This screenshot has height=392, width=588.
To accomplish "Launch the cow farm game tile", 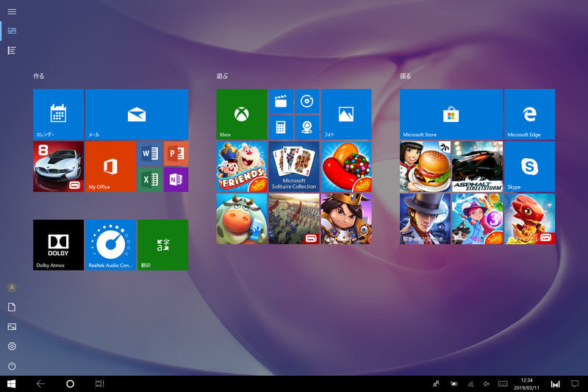I will click(x=242, y=218).
